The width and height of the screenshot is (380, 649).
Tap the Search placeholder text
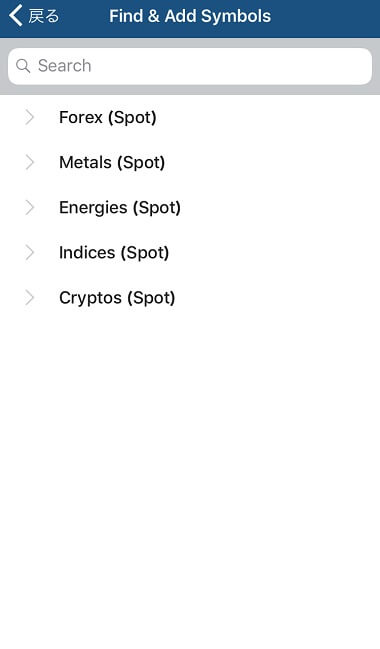coord(65,66)
